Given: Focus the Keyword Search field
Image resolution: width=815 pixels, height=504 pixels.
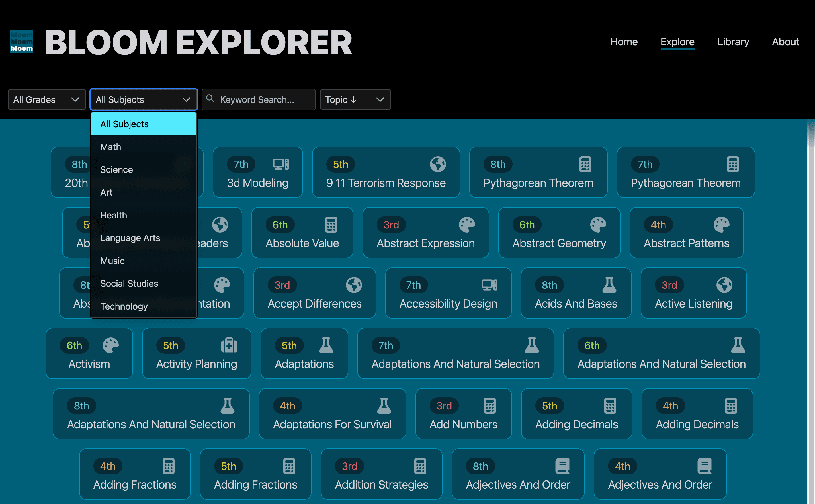Looking at the screenshot, I should (x=258, y=99).
